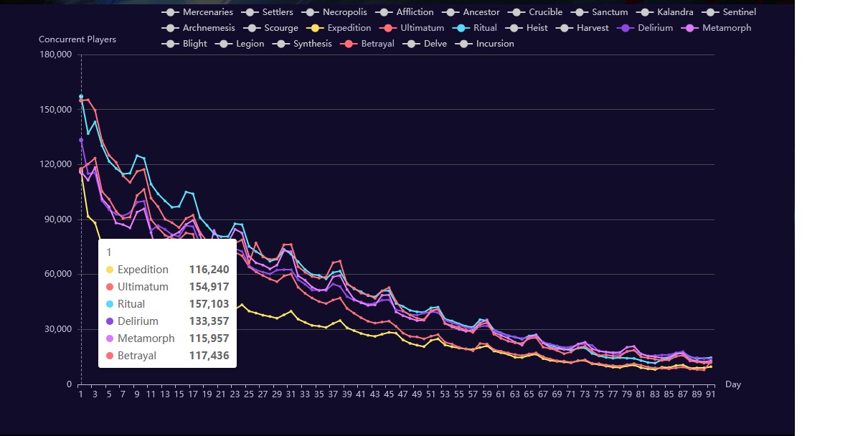Click day 31 on the x-axis
Image resolution: width=868 pixels, height=436 pixels.
(x=291, y=394)
